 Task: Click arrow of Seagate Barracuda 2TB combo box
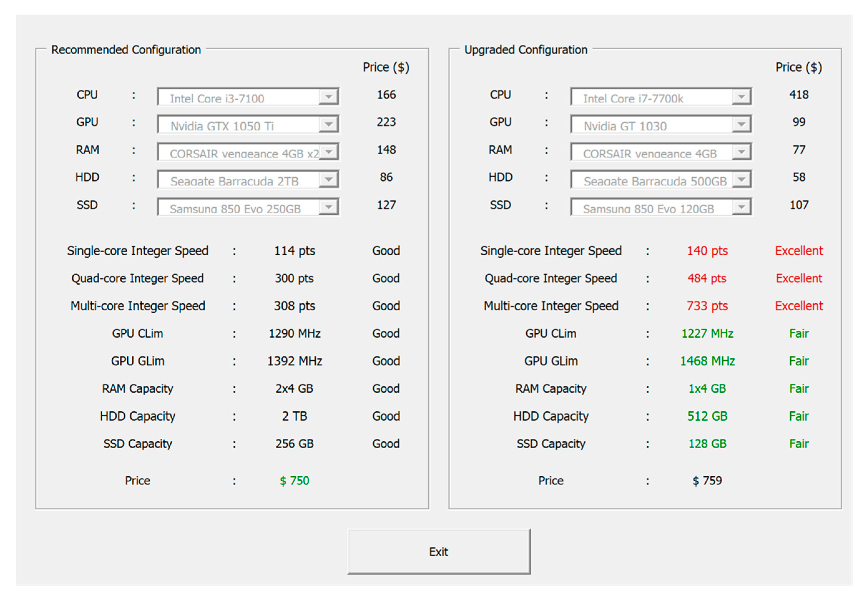coord(328,180)
